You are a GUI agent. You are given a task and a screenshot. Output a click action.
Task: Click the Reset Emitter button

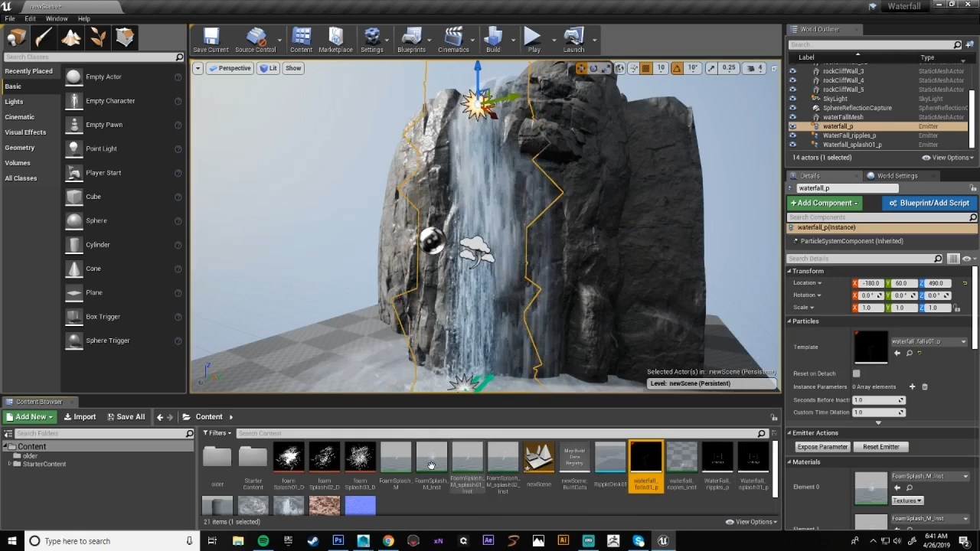click(880, 447)
